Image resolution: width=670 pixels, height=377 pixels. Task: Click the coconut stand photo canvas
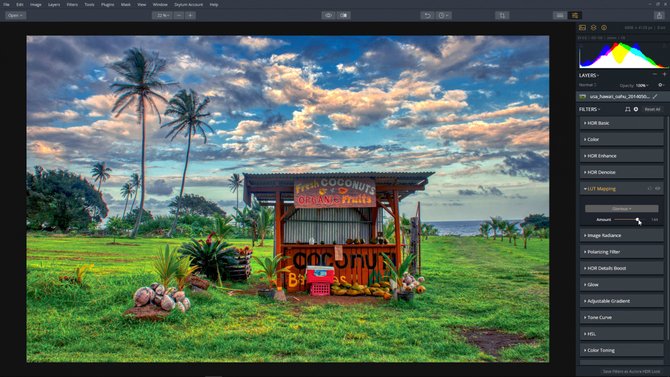[288, 199]
